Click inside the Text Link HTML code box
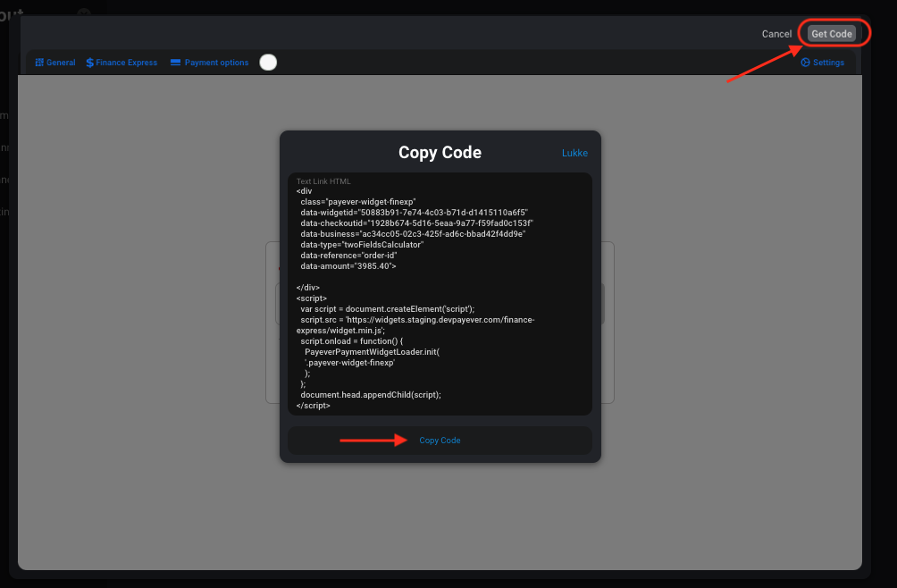The image size is (897, 588). tap(440, 294)
